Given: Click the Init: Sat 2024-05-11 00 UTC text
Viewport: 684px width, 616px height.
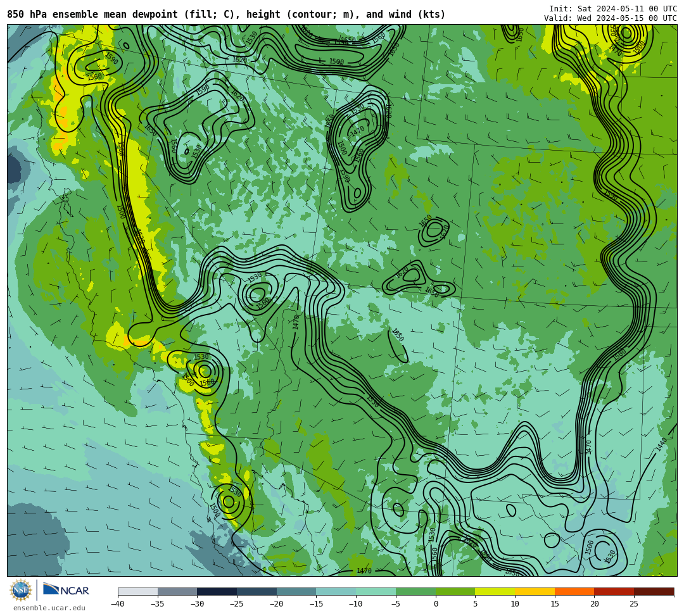Looking at the screenshot, I should 613,9.
